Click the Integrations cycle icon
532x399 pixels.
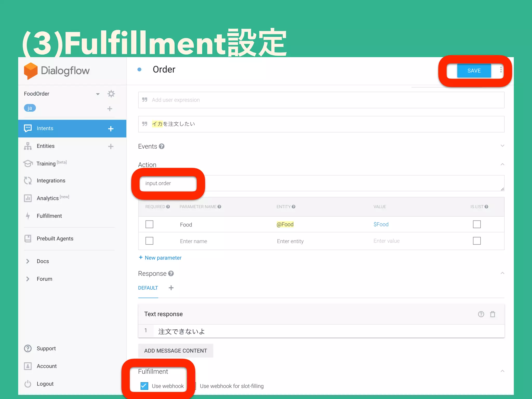(x=28, y=181)
